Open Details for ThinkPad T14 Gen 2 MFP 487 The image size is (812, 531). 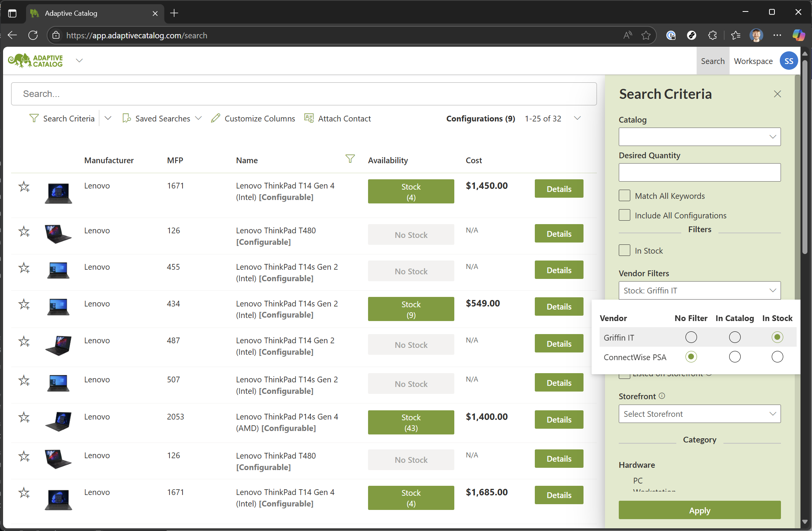[x=559, y=344]
